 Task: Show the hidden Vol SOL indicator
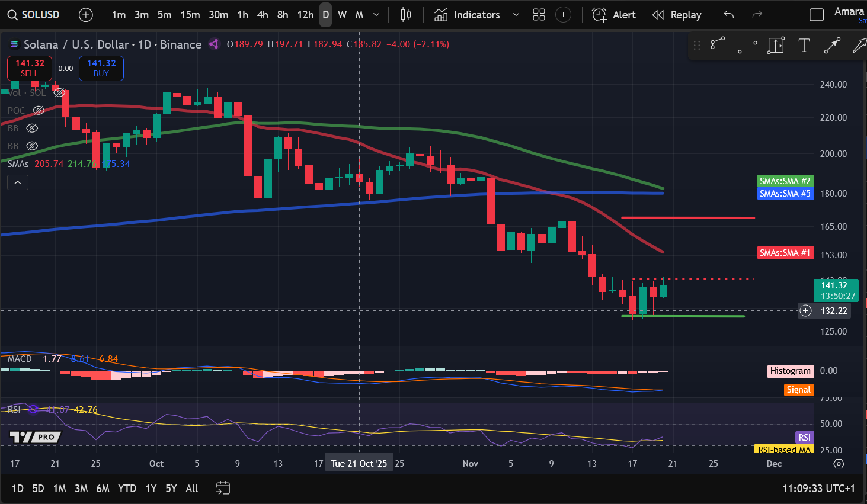pos(59,92)
